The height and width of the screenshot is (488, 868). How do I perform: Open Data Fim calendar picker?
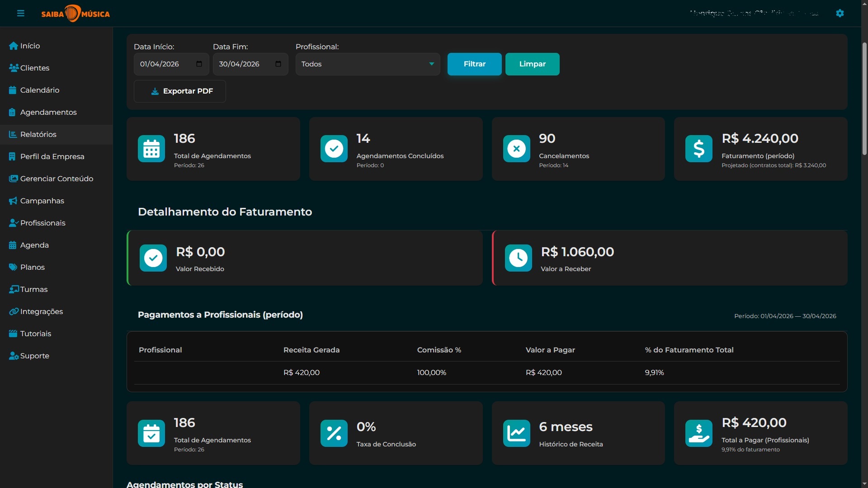(278, 64)
